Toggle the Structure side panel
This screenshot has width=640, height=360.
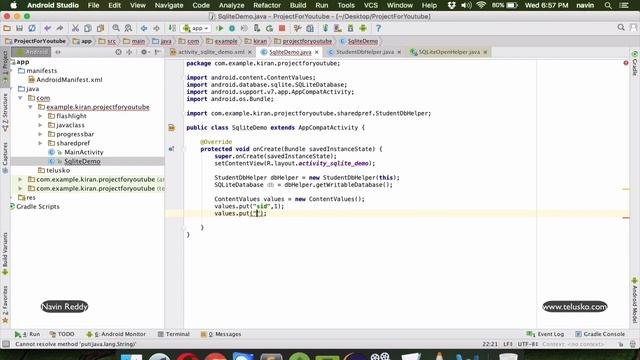(x=5, y=112)
